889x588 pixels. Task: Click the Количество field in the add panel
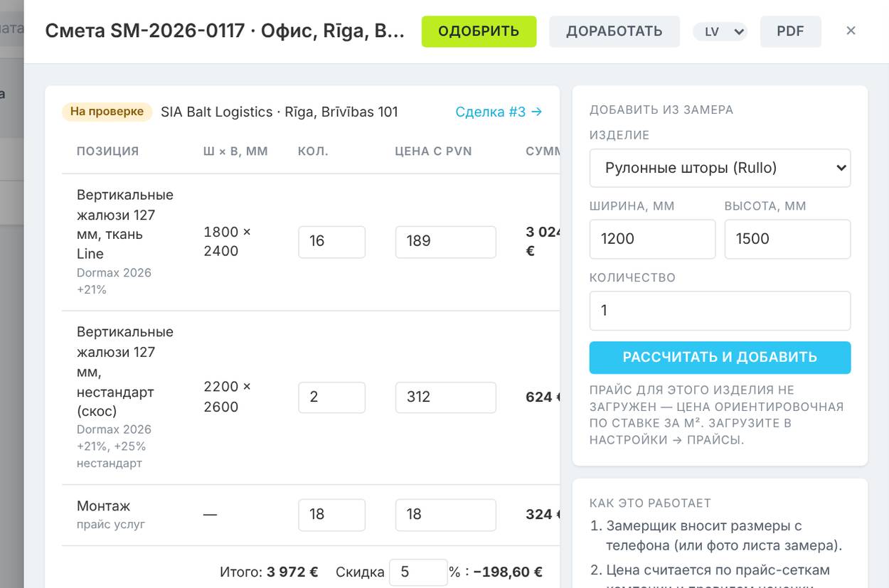tap(720, 311)
